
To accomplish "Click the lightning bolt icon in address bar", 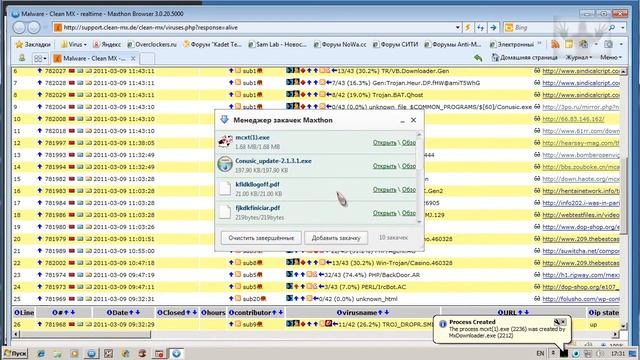I will coord(468,27).
